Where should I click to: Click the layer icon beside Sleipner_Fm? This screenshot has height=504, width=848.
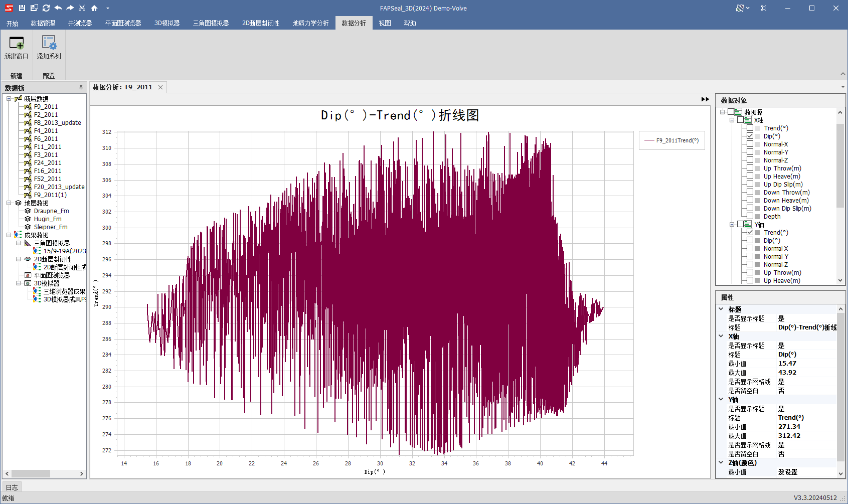point(28,227)
